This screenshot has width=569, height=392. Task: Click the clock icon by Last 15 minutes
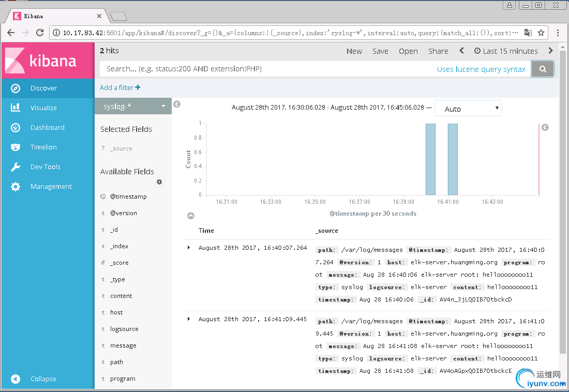[477, 51]
